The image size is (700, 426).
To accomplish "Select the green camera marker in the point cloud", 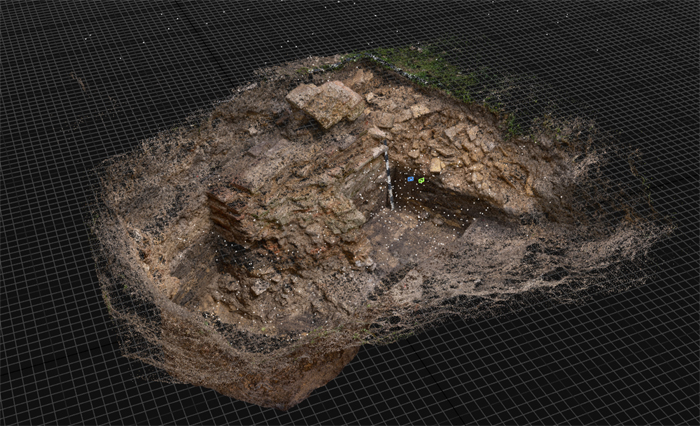I will tap(421, 180).
